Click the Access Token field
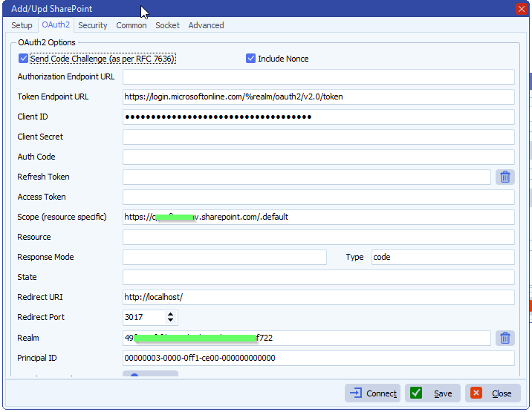 coord(319,197)
